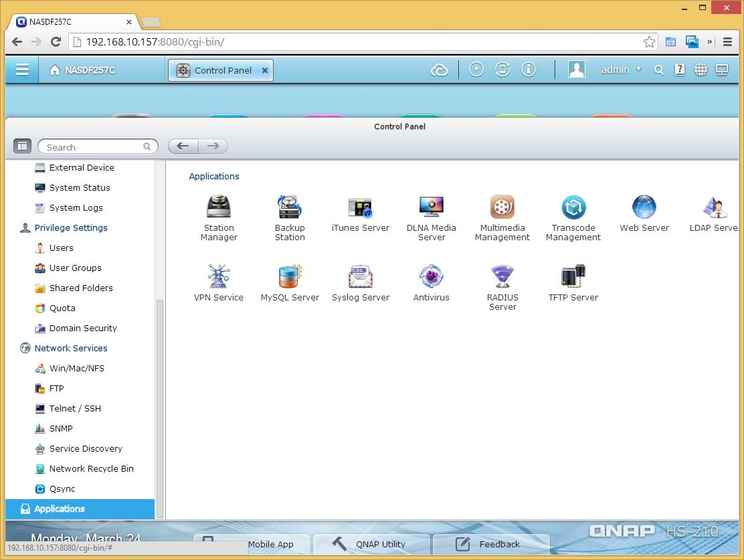The height and width of the screenshot is (560, 744).
Task: Open Web Server settings
Action: pos(644,213)
